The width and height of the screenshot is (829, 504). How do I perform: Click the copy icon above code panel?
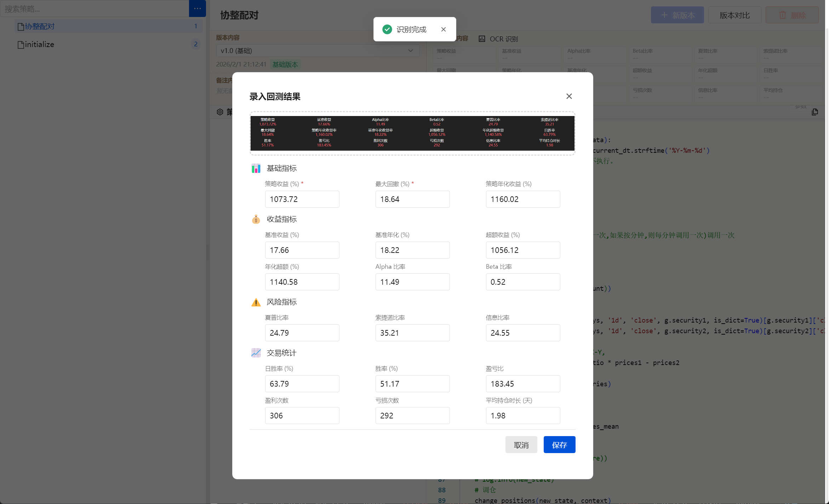click(815, 112)
